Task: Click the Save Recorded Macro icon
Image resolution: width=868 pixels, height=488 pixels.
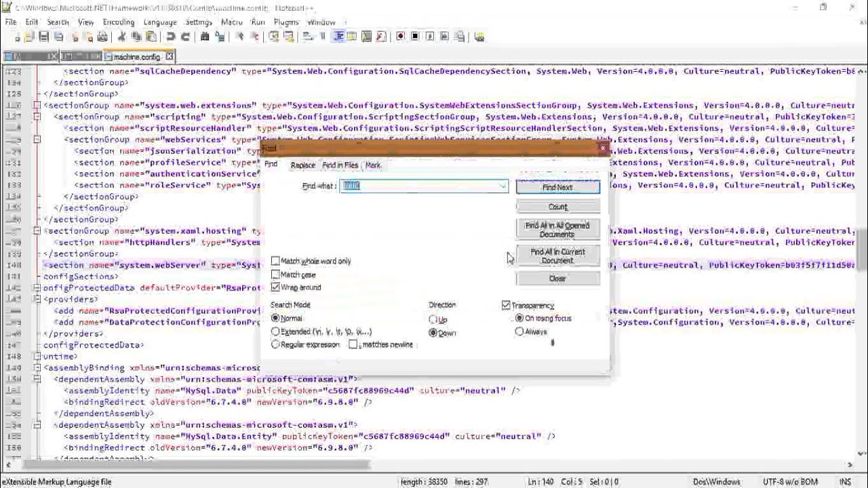Action: (460, 37)
